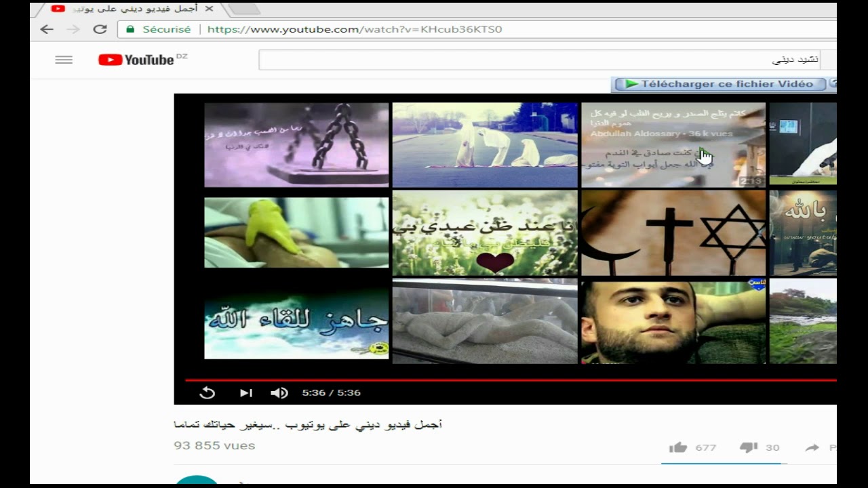Click the 'Sécurisé' security label
Viewport: 868px width, 488px height.
[167, 29]
